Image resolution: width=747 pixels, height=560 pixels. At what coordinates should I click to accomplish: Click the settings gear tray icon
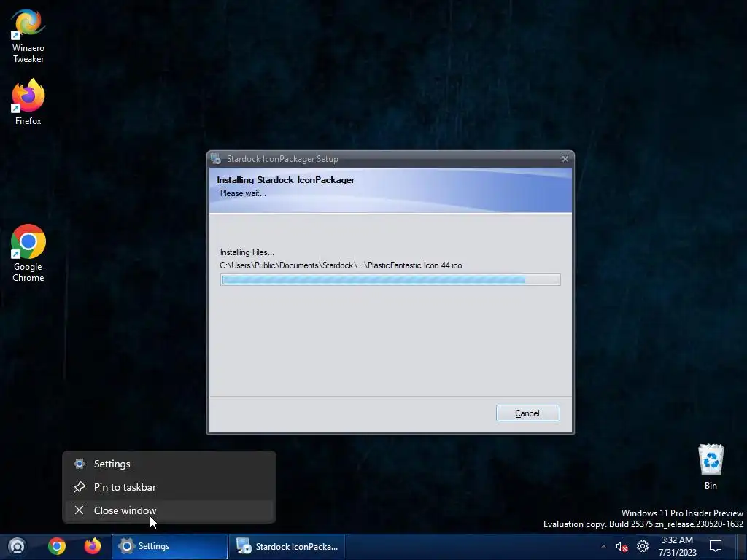point(643,546)
